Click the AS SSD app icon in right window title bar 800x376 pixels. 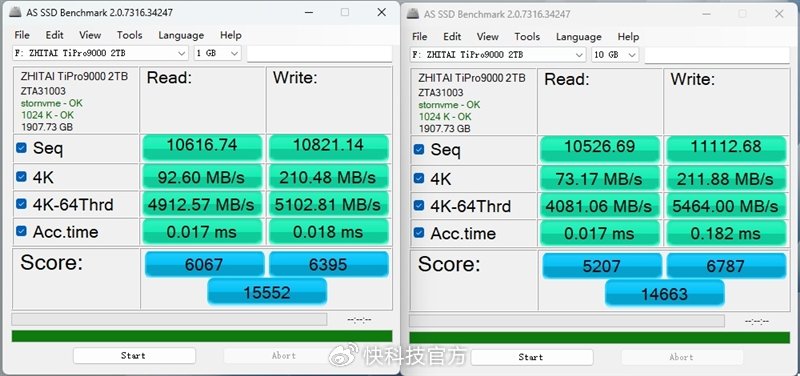[413, 14]
